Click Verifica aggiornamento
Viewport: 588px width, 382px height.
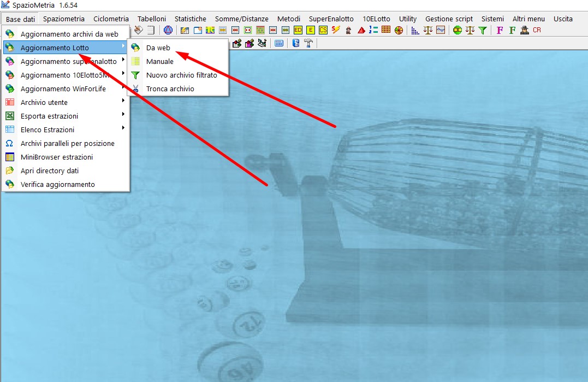click(66, 185)
